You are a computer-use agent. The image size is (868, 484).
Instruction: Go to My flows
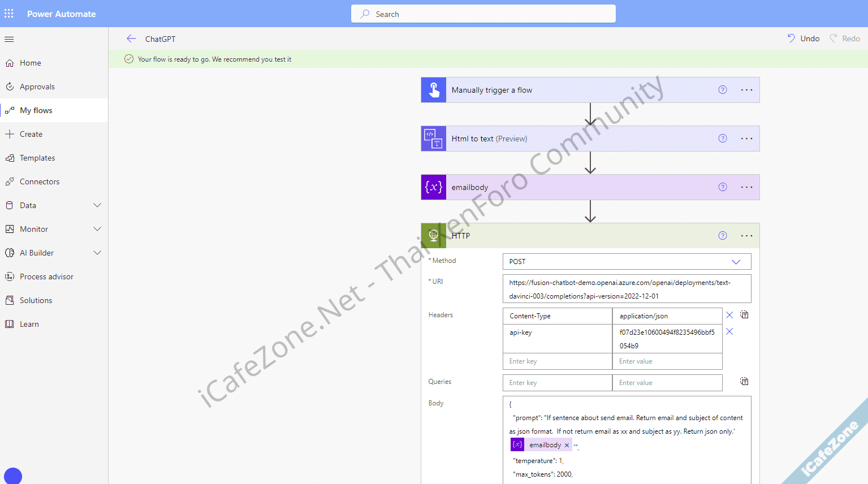point(36,110)
